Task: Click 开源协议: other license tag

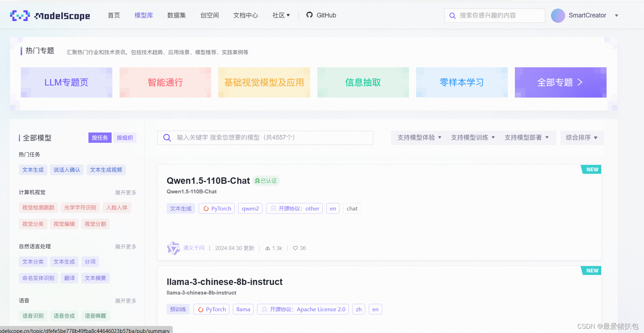Action: coord(294,208)
